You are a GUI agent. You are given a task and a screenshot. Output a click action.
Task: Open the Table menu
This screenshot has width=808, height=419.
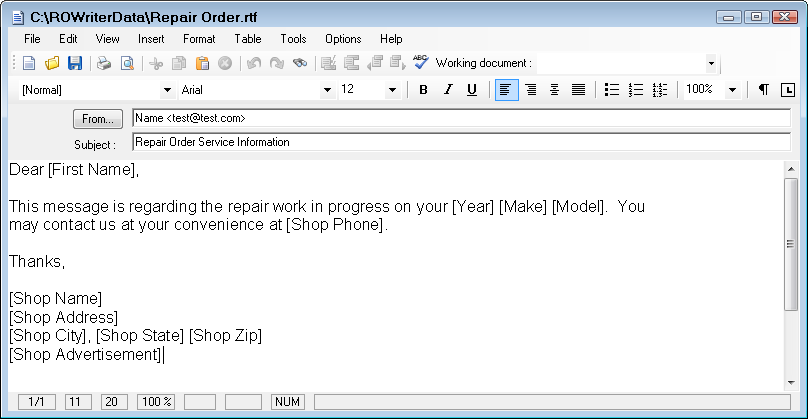pos(248,39)
